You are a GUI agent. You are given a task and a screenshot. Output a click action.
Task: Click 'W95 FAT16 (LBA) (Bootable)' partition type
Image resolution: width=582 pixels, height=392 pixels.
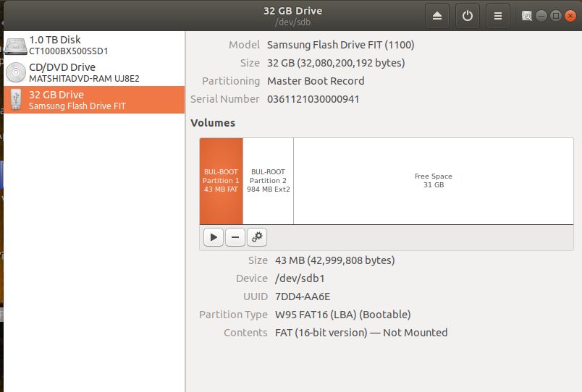[x=343, y=315]
